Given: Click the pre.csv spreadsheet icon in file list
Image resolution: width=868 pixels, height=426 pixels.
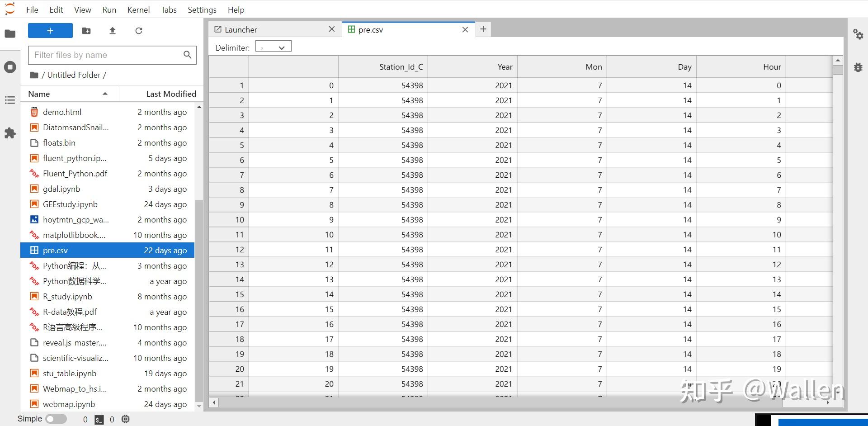Looking at the screenshot, I should point(34,250).
